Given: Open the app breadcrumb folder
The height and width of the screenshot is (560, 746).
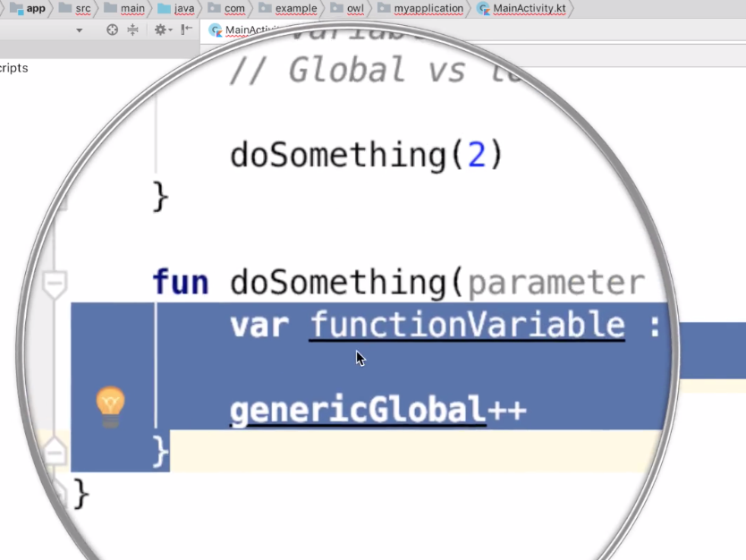Looking at the screenshot, I should point(29,8).
